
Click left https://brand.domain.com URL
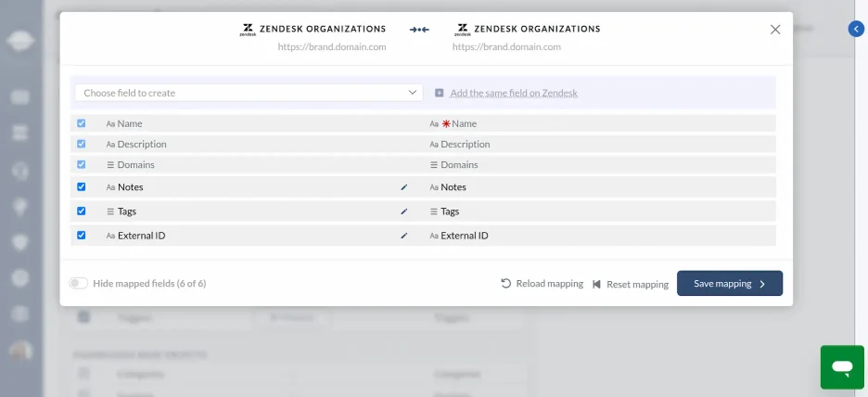(332, 47)
